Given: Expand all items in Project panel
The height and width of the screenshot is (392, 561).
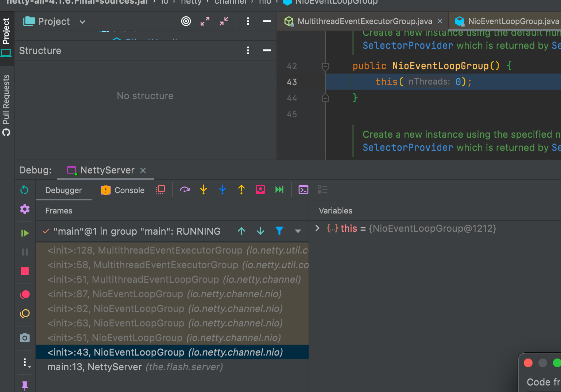Looking at the screenshot, I should coord(205,21).
